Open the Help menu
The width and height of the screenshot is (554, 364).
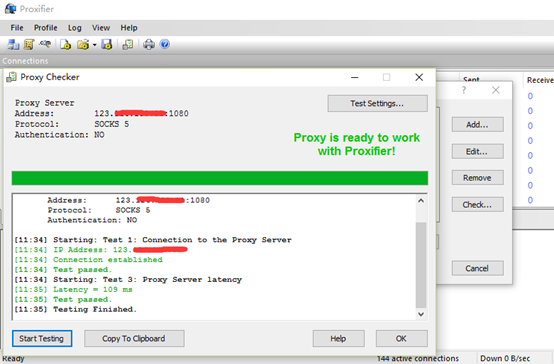[129, 28]
